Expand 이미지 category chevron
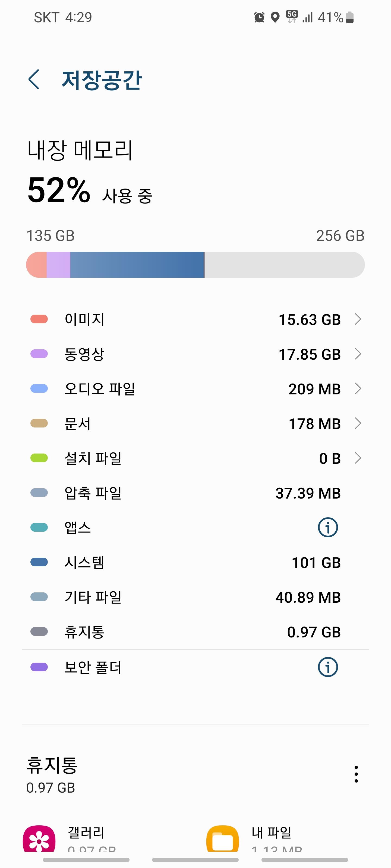 [x=358, y=319]
